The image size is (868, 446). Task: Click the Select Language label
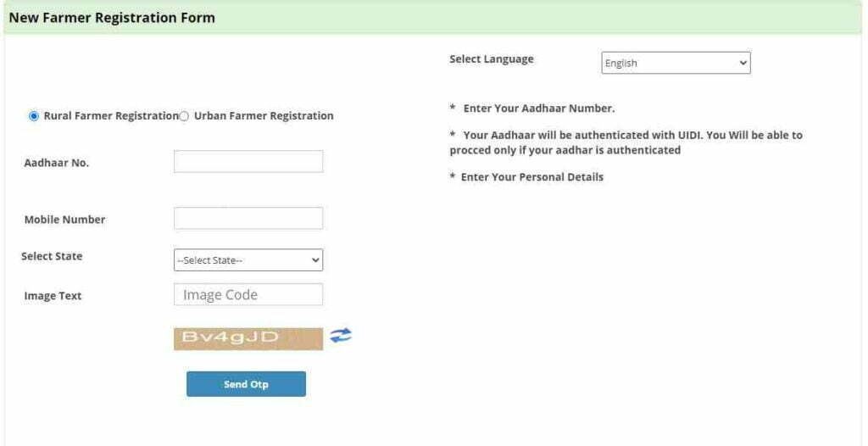click(492, 59)
